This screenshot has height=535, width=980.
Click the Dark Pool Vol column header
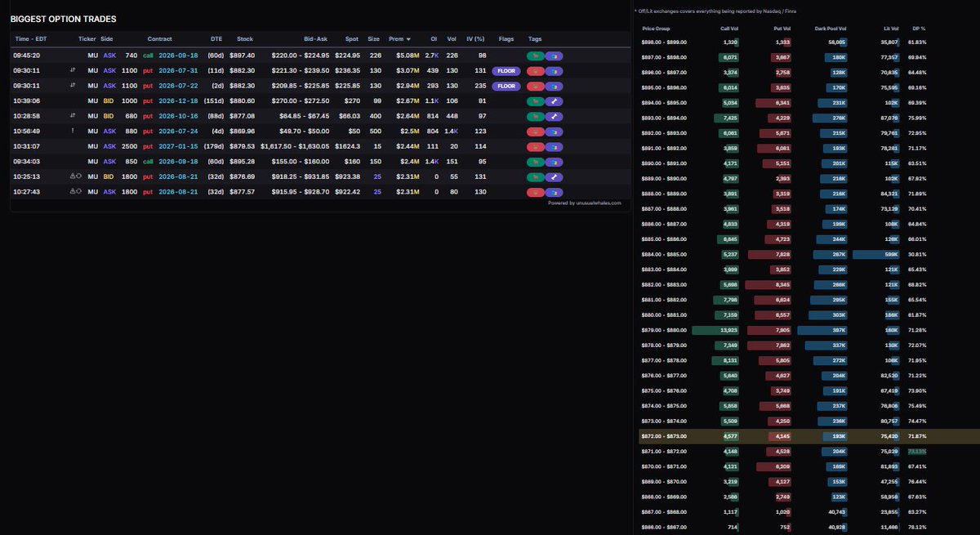pyautogui.click(x=831, y=29)
